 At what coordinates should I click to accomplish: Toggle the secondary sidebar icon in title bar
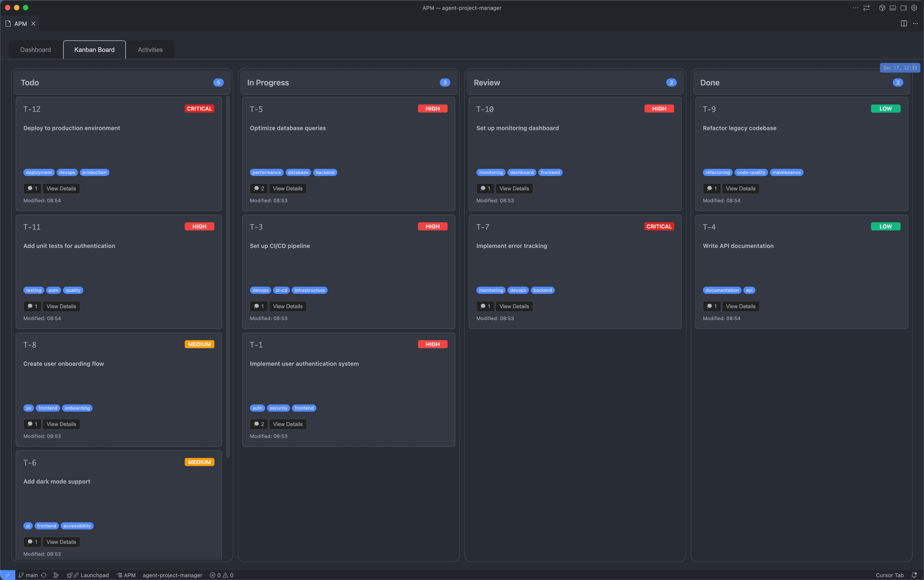point(904,8)
